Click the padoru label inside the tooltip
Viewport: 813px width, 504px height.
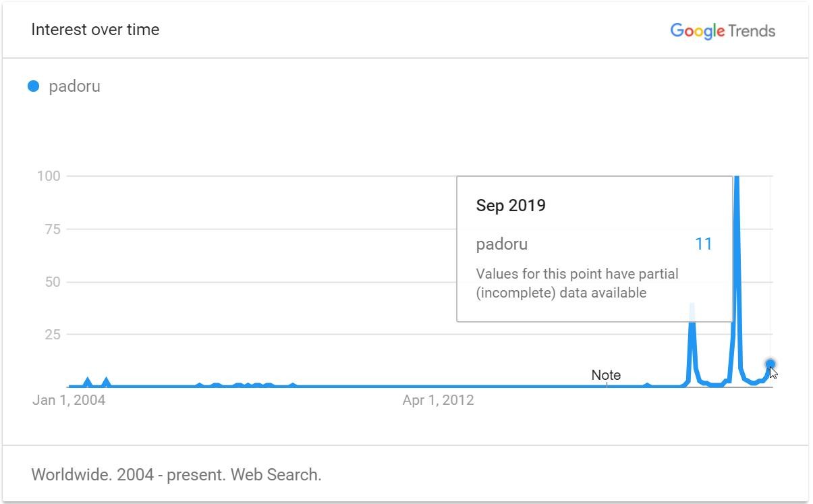(x=502, y=244)
